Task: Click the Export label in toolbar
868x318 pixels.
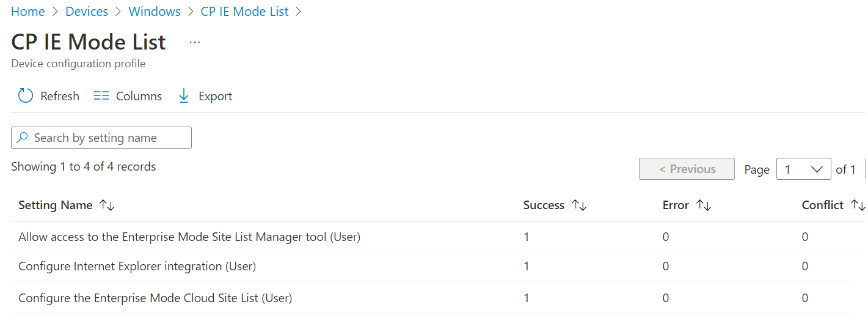Action: pos(216,96)
